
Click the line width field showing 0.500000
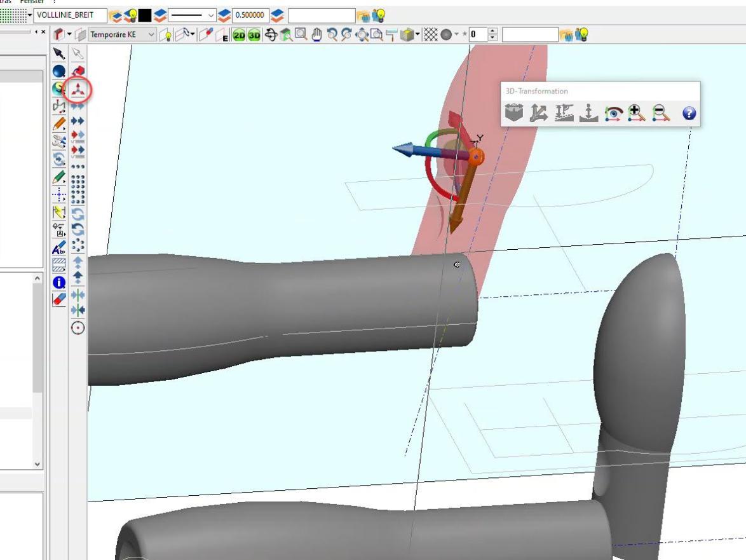(x=250, y=15)
